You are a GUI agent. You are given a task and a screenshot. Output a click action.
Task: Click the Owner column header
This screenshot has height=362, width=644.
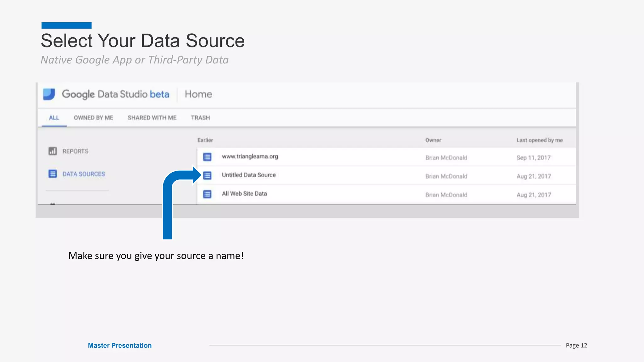point(433,140)
